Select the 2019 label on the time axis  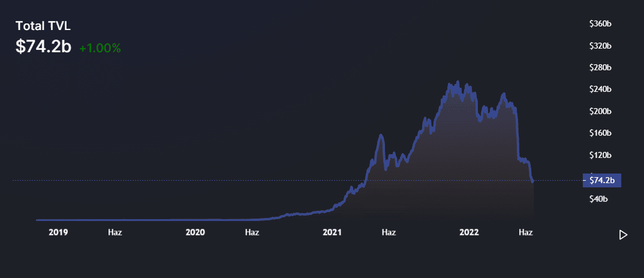point(58,232)
